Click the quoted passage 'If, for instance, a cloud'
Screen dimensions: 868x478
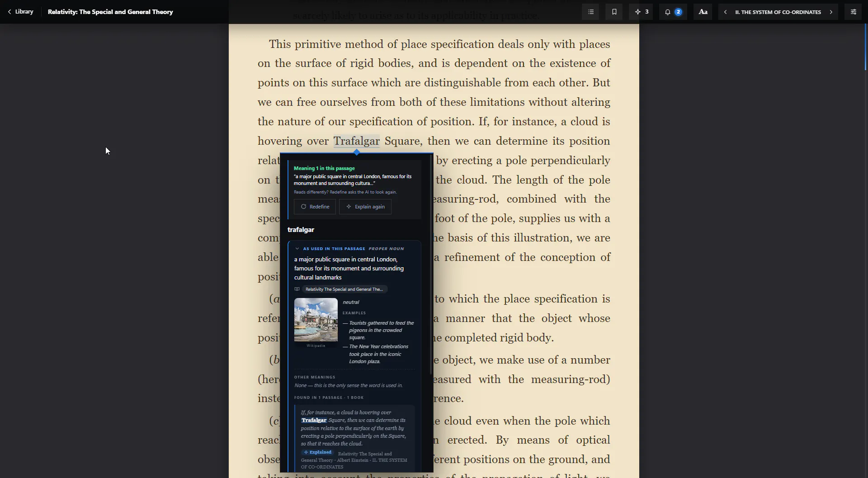click(354, 428)
